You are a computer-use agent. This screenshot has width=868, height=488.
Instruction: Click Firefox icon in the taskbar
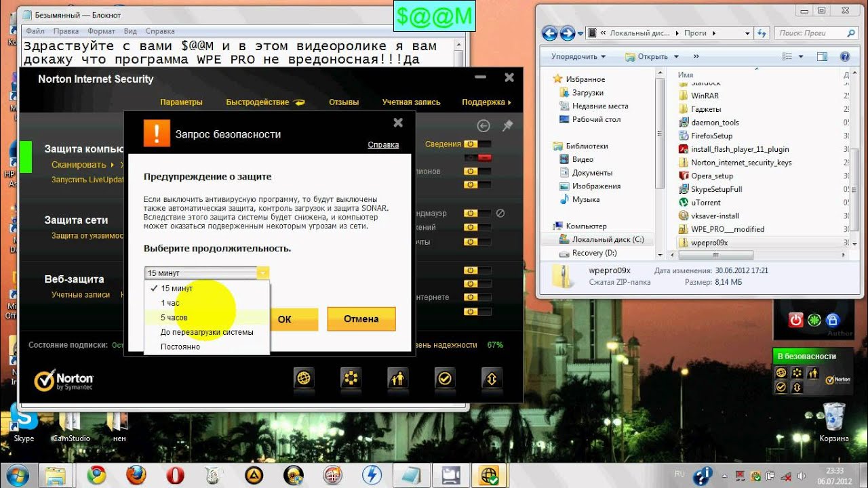click(136, 474)
